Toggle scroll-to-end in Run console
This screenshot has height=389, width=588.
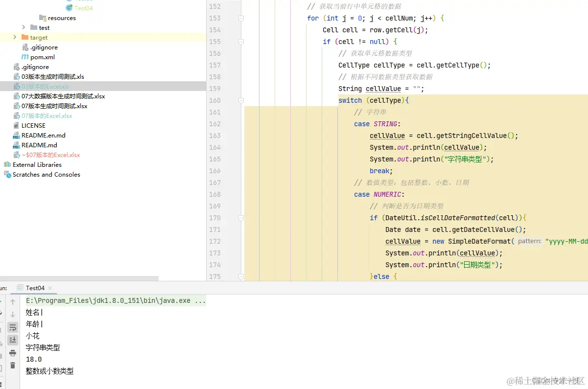(13, 340)
